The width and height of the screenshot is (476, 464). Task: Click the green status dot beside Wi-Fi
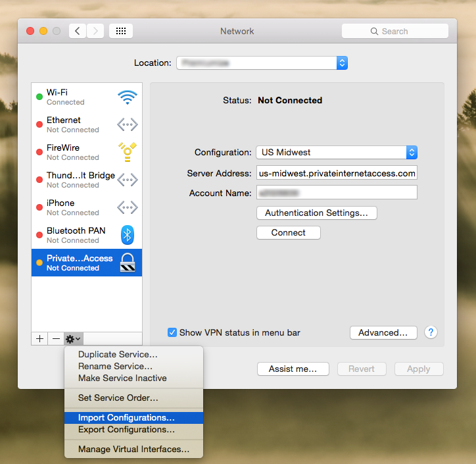click(39, 97)
